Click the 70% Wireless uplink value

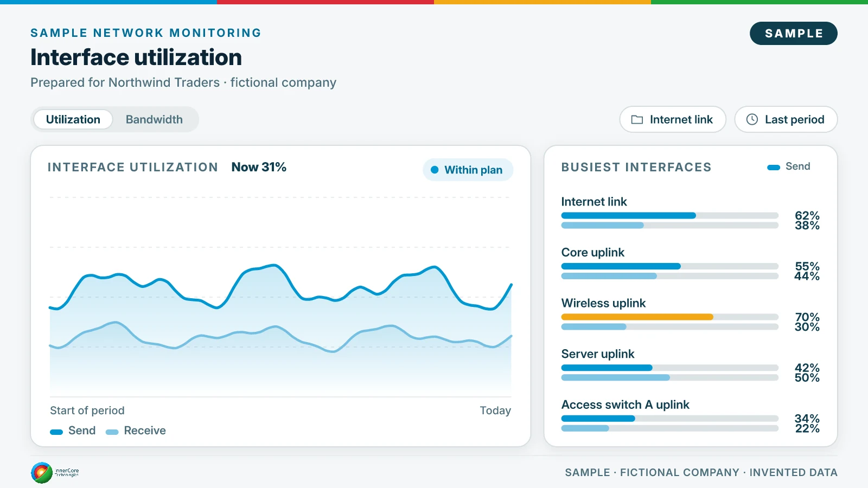(x=807, y=317)
